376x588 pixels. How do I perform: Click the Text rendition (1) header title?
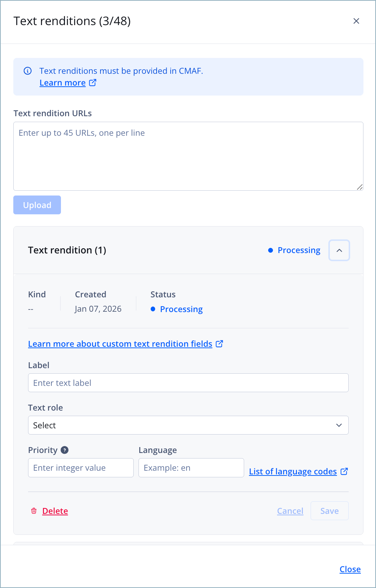[x=67, y=250]
